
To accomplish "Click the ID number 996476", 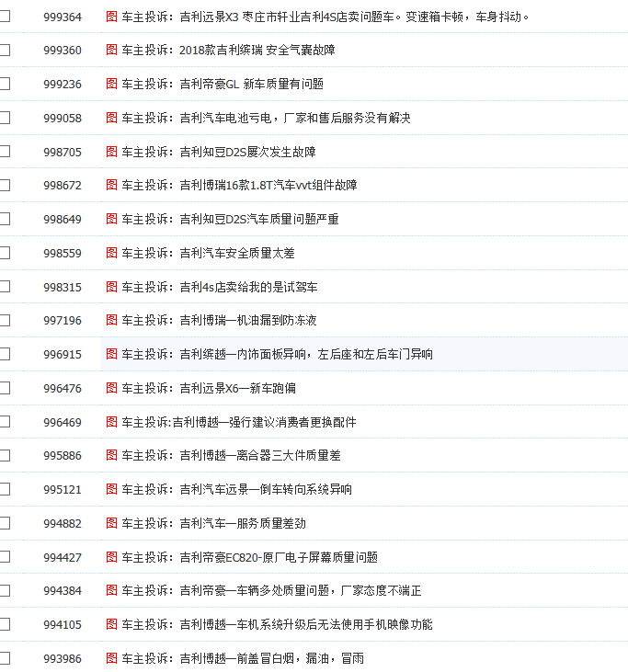I will click(x=63, y=388).
